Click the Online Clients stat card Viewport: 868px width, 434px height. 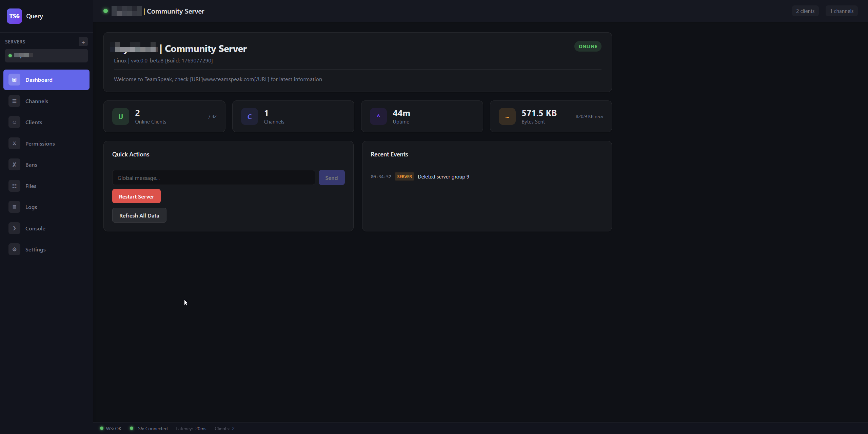click(x=164, y=116)
